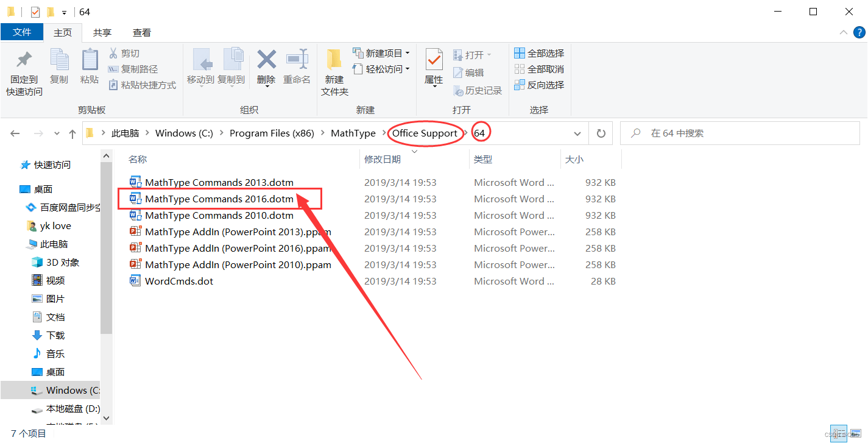Viewport: 868px width, 443px height.
Task: Click the Paste (粘贴) ribbon icon
Action: [90, 60]
